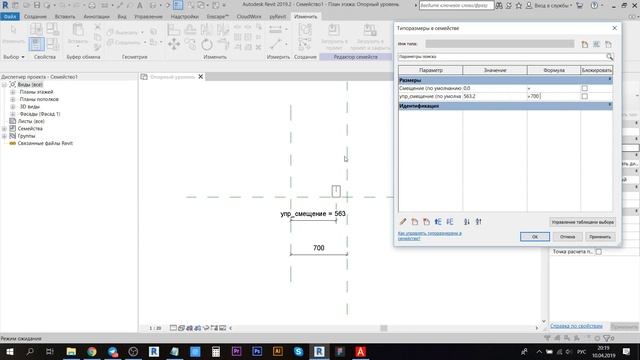Image resolution: width=640 pixels, height=360 pixels.
Task: Select Связанные файлы Revit in project browser
Action: coord(45,143)
